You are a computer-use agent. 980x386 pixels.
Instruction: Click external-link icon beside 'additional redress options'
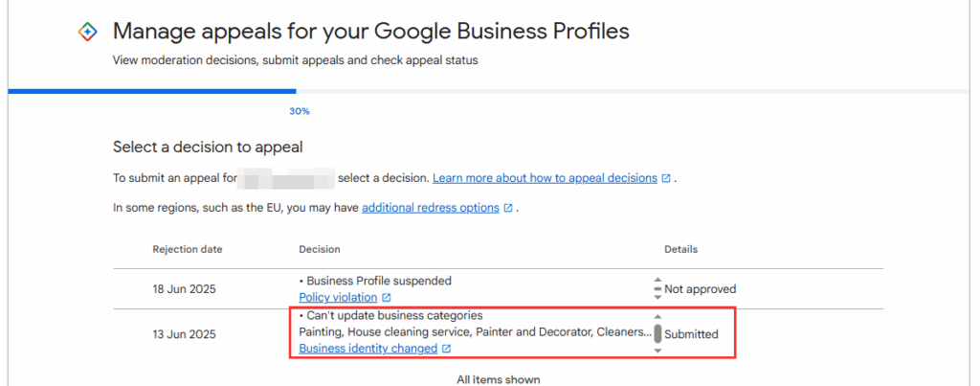508,208
